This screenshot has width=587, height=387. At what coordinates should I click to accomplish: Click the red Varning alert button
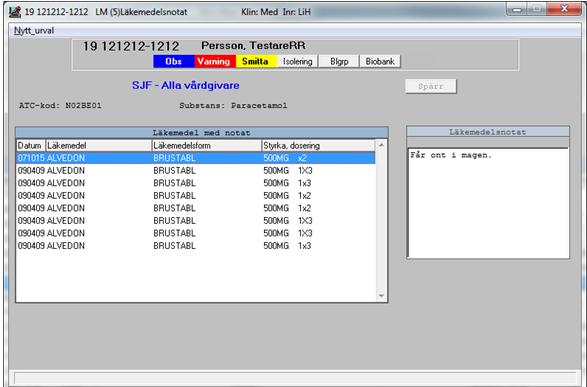[215, 61]
